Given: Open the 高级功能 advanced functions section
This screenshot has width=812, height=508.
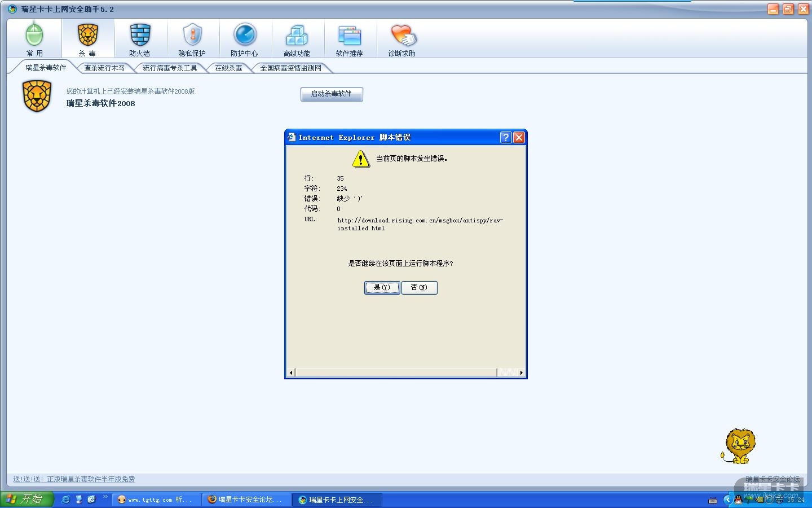Looking at the screenshot, I should (x=297, y=39).
